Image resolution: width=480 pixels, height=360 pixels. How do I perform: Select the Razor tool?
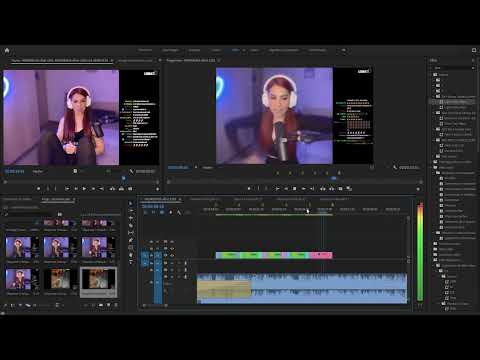point(131,225)
